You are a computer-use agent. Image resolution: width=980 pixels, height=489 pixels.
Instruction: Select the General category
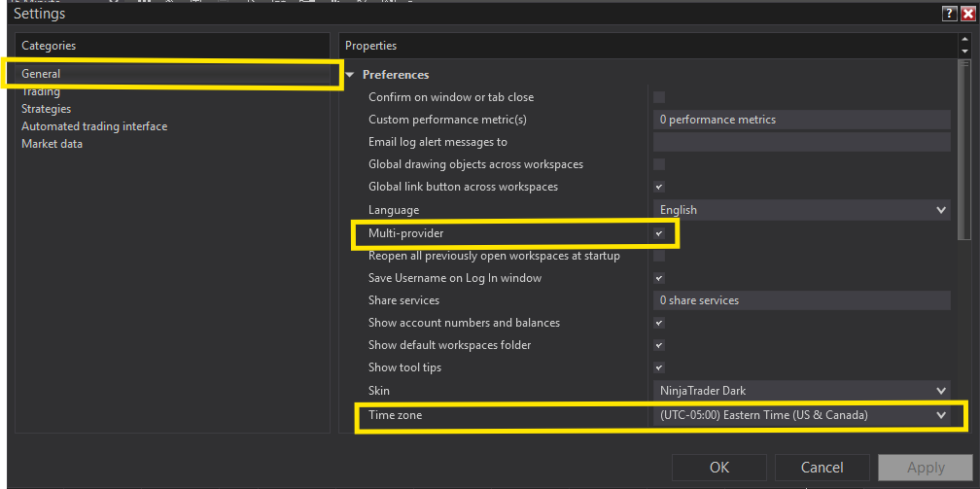[x=41, y=74]
